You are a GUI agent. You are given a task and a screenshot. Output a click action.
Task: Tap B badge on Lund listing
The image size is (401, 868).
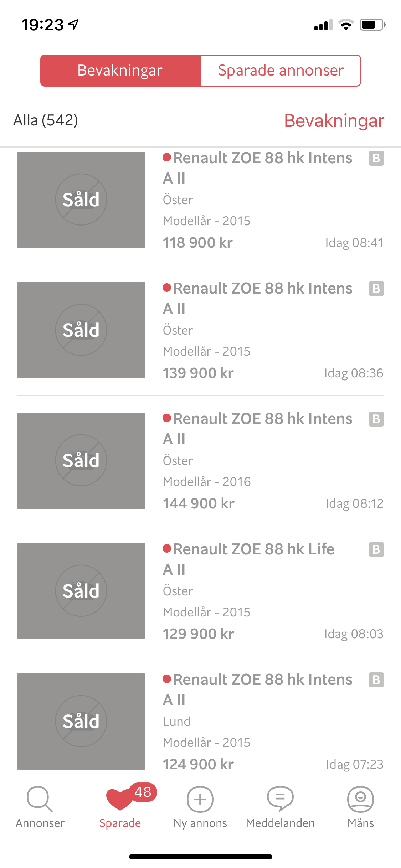tap(376, 680)
